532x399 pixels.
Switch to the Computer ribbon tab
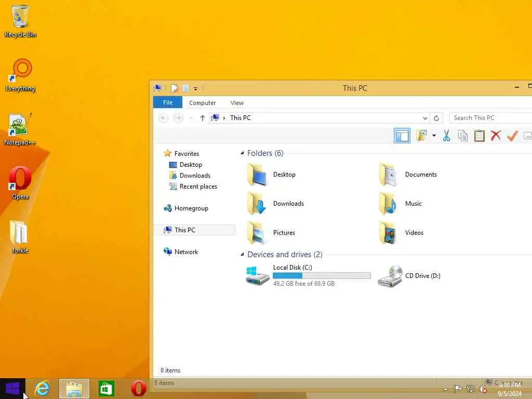pos(202,103)
